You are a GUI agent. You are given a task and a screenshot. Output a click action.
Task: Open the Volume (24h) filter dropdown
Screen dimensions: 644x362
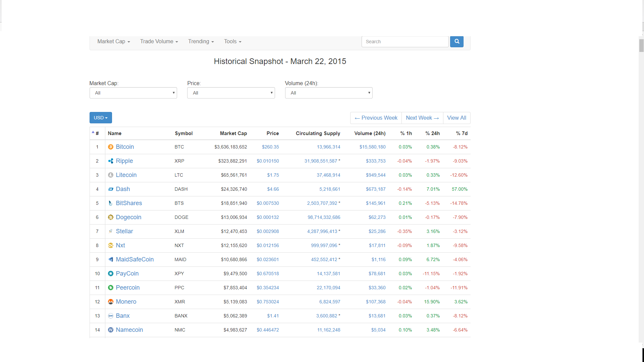329,93
